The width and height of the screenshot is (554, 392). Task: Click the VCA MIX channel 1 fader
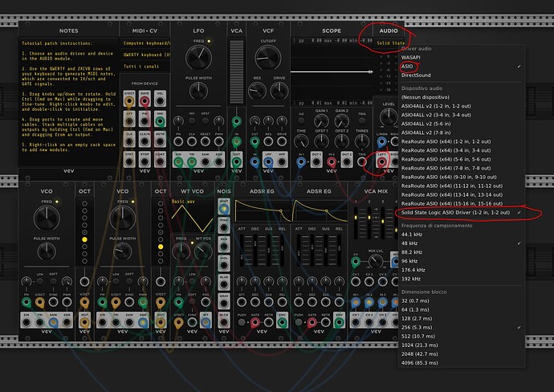[x=356, y=224]
